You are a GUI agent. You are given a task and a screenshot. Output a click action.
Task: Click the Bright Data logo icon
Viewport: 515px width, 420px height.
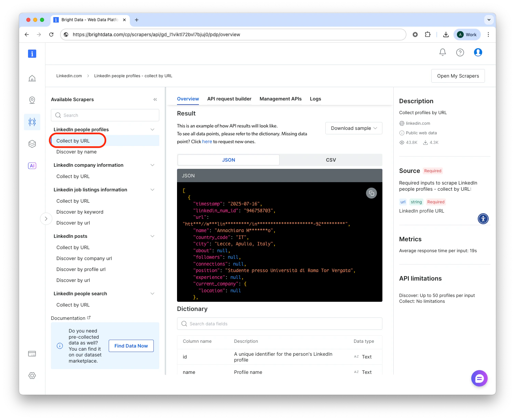point(32,54)
